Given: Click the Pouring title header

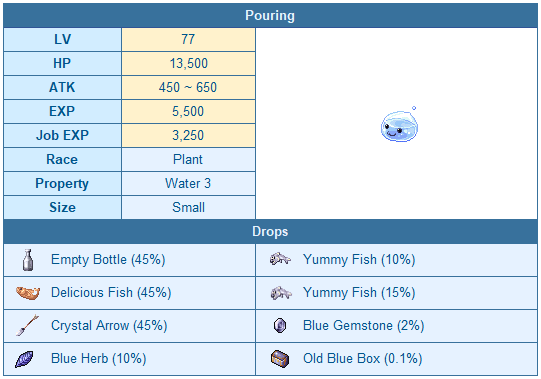Looking at the screenshot, I should pos(270,16).
